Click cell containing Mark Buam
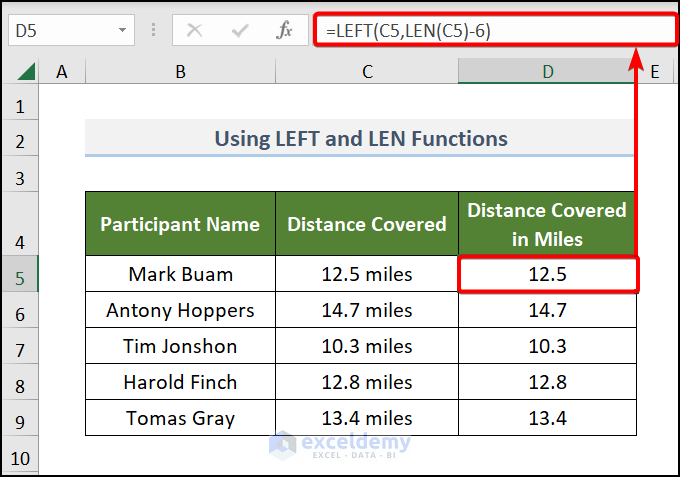This screenshot has height=477, width=680. click(180, 274)
